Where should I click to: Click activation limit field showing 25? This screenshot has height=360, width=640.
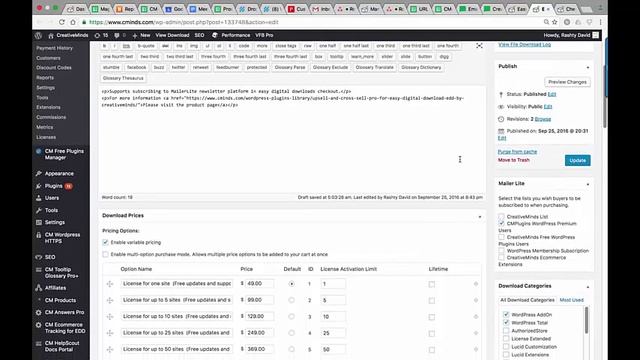pos(333,333)
